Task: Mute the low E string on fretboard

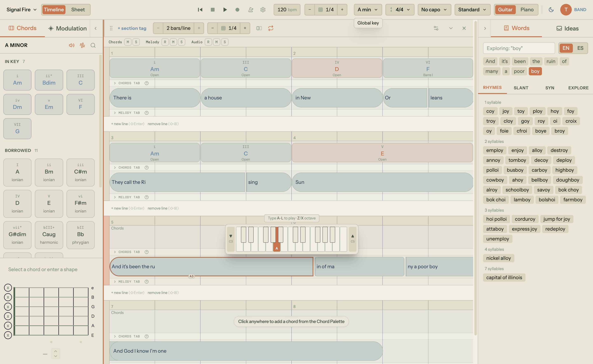Action: coord(8,335)
